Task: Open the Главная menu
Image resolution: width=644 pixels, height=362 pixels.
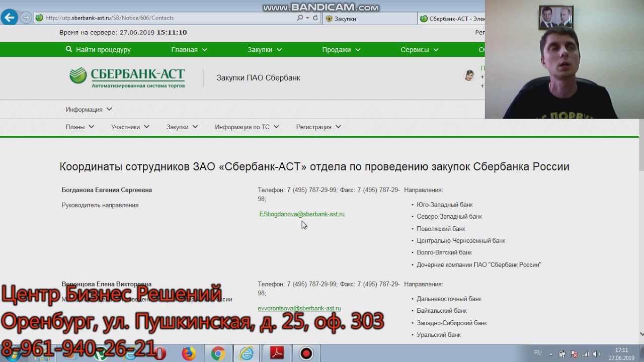Action: 189,50
